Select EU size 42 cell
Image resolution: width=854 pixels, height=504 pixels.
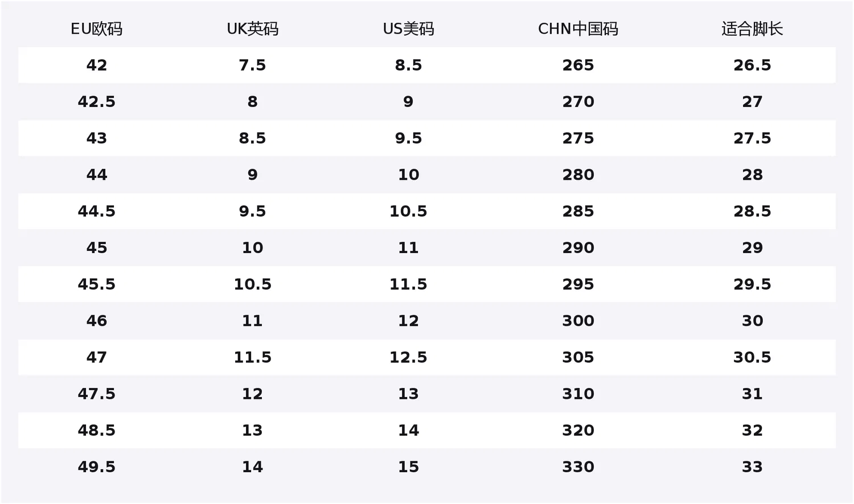click(96, 65)
